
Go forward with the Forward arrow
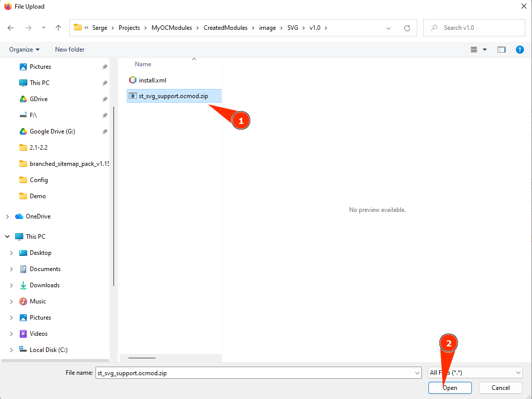[x=28, y=28]
